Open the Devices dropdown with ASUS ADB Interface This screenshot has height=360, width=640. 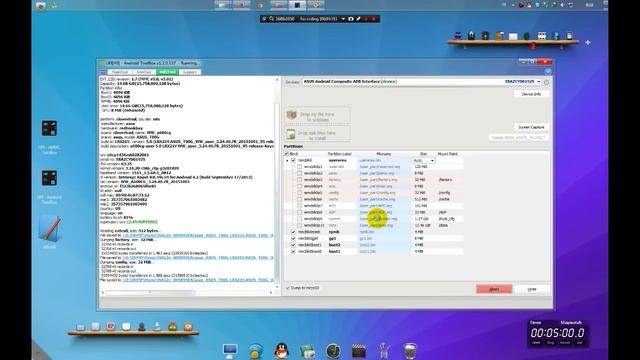pos(422,82)
